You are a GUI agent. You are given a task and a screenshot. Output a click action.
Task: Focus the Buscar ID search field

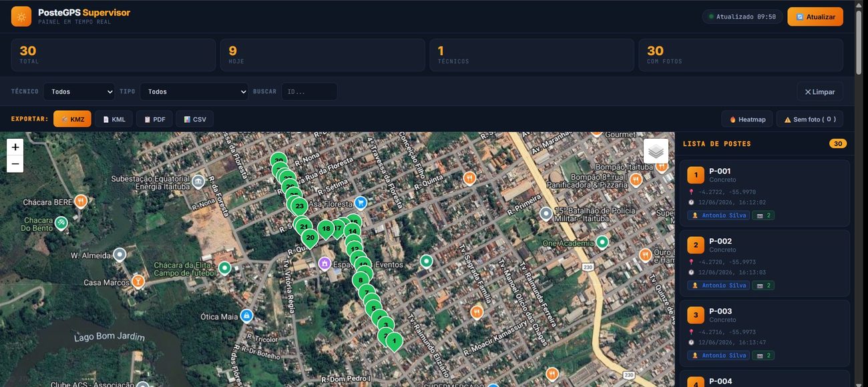[x=309, y=91]
